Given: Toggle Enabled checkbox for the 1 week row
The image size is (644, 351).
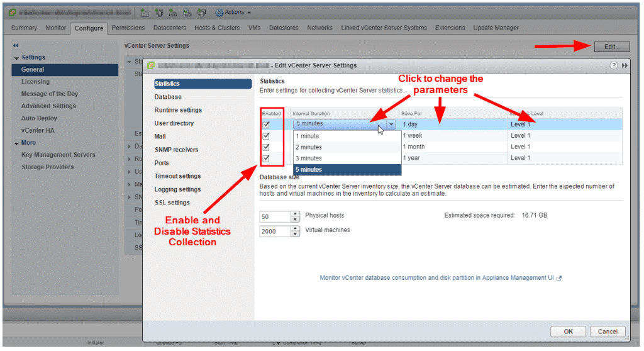Looking at the screenshot, I should (x=266, y=136).
